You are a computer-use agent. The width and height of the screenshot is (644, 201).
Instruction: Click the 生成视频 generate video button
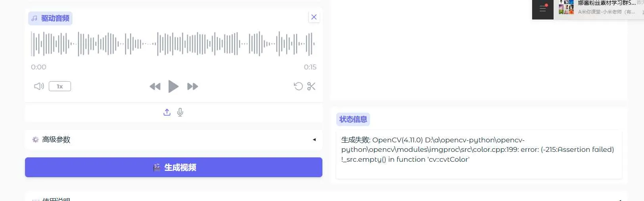174,167
